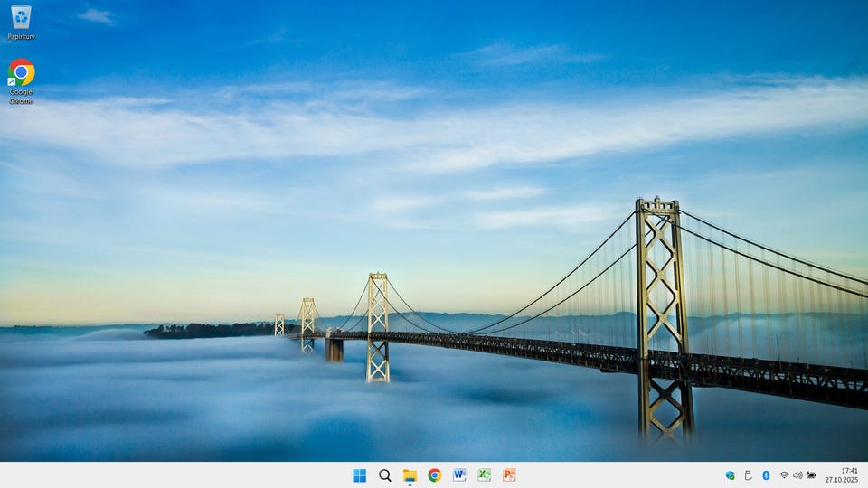Image resolution: width=868 pixels, height=488 pixels.
Task: Click the 17:41 clock in the taskbar
Action: (x=849, y=470)
